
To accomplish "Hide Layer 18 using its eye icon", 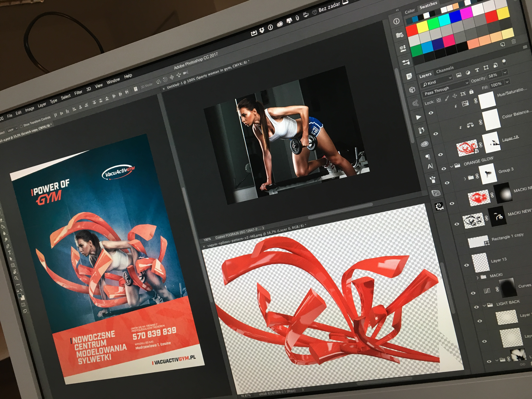I will [x=440, y=154].
